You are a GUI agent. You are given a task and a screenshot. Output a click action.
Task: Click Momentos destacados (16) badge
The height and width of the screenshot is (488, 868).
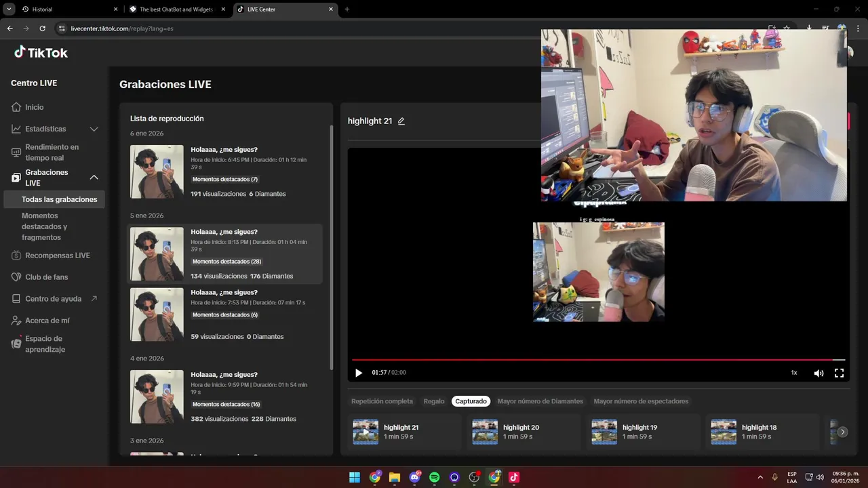point(226,405)
